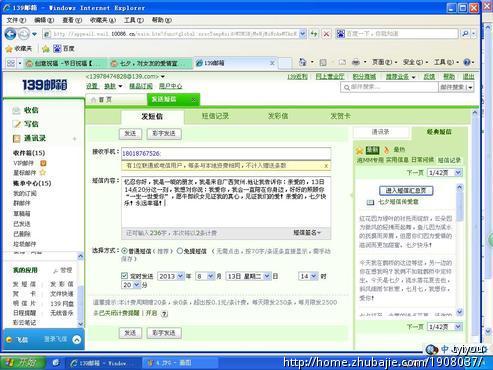Open the 收藏夹 favorites star button

[x=19, y=49]
